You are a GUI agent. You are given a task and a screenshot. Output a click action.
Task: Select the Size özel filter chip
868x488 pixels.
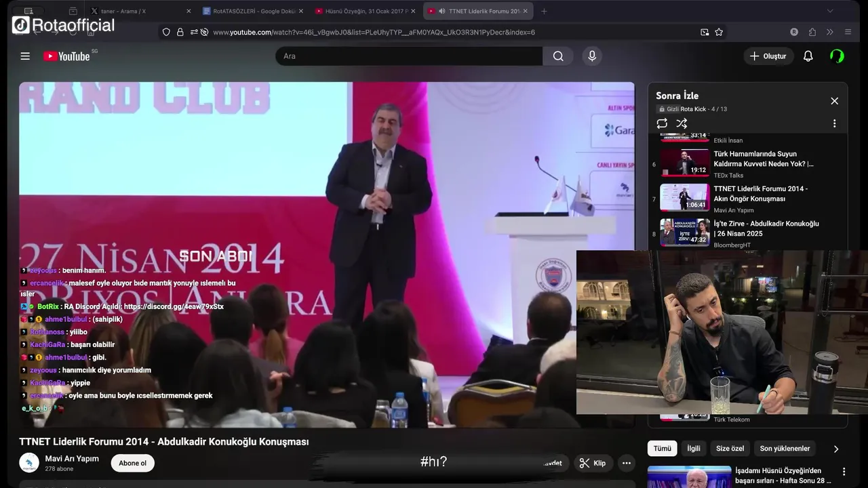730,449
